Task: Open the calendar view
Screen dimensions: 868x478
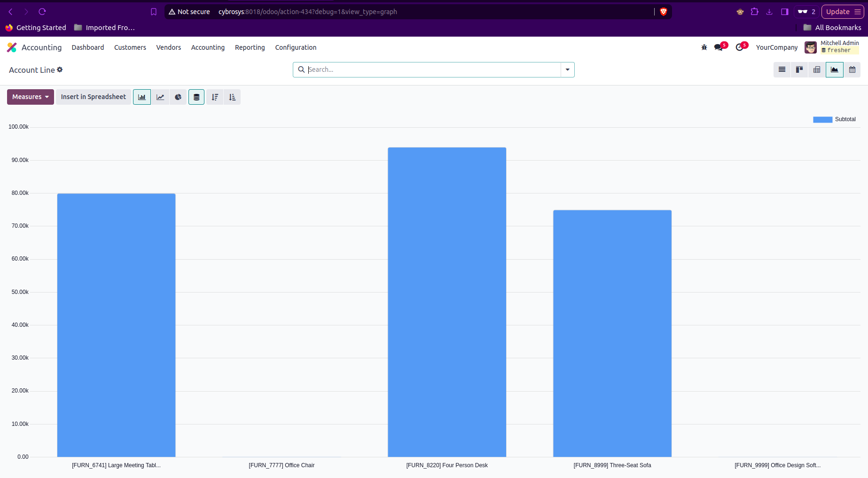Action: tap(852, 70)
